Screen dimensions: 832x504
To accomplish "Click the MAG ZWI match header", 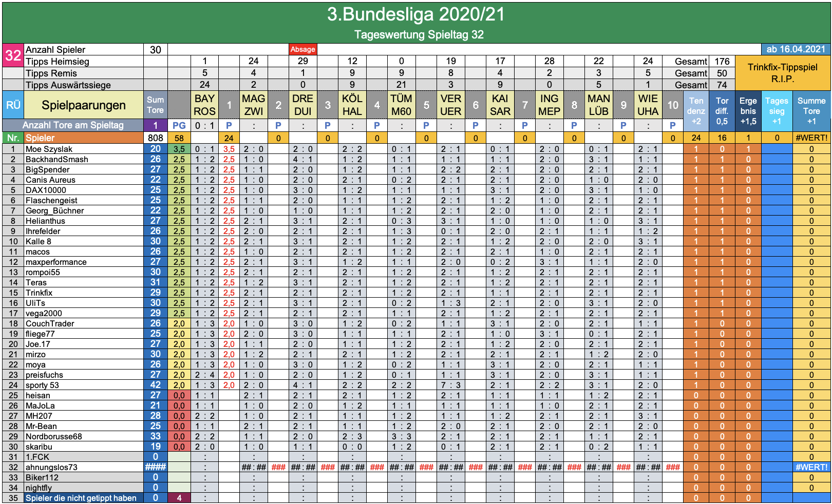I will point(254,105).
